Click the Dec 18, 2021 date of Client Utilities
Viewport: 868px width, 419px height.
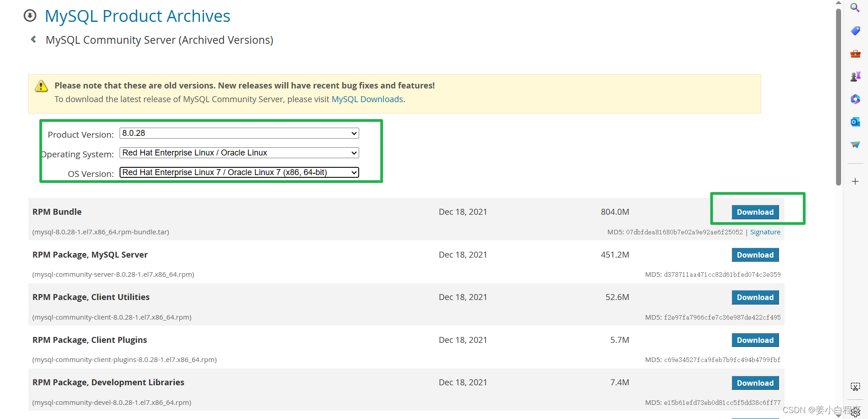[x=463, y=297]
